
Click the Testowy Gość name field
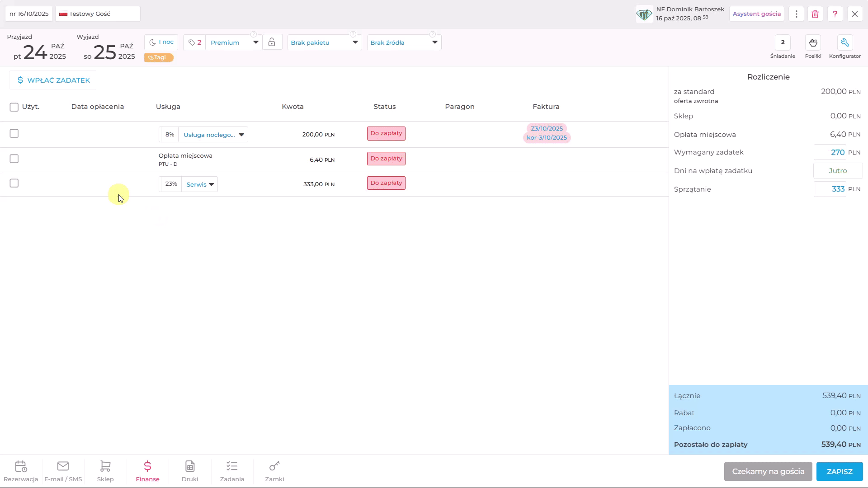tap(98, 14)
